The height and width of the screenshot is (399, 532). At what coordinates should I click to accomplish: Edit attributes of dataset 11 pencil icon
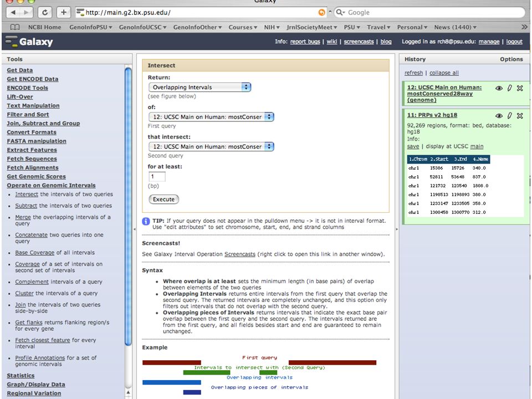(x=509, y=116)
